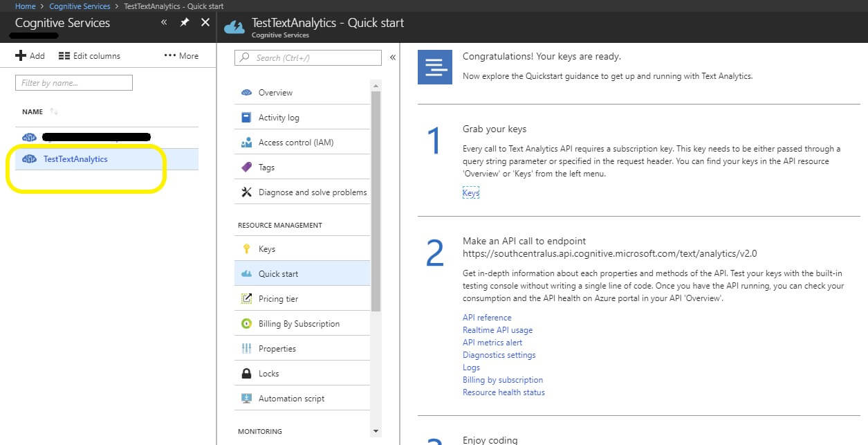Pin the Cognitive Services blade
This screenshot has width=868, height=445.
point(185,22)
